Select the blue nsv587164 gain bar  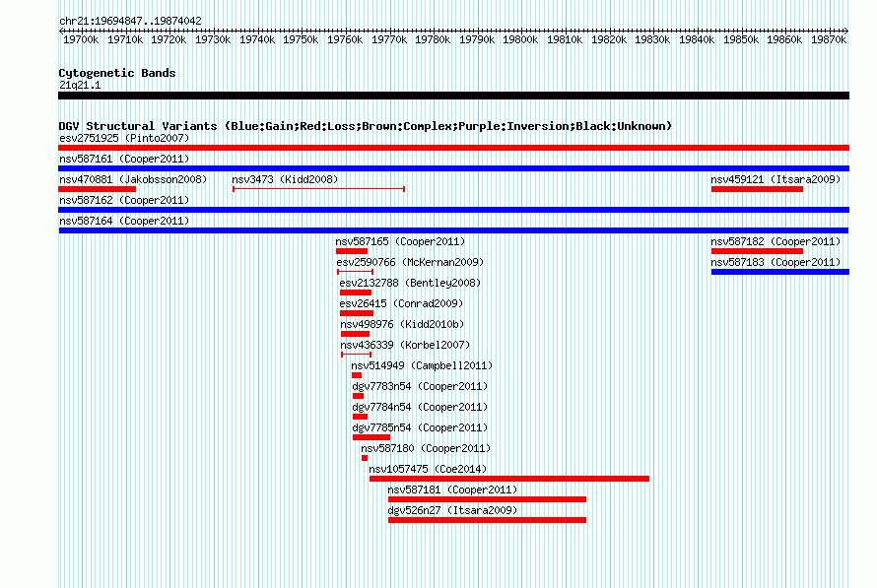click(x=453, y=230)
